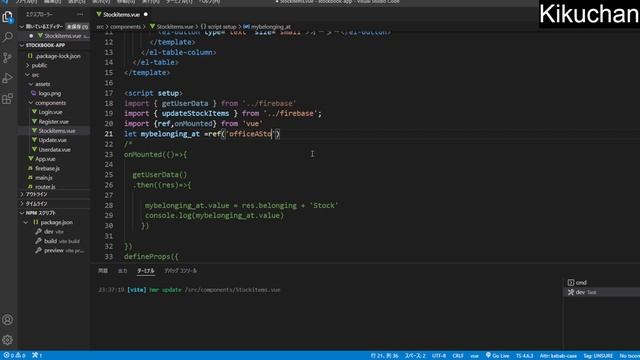Open package-lock.json in explorer

[x=58, y=56]
